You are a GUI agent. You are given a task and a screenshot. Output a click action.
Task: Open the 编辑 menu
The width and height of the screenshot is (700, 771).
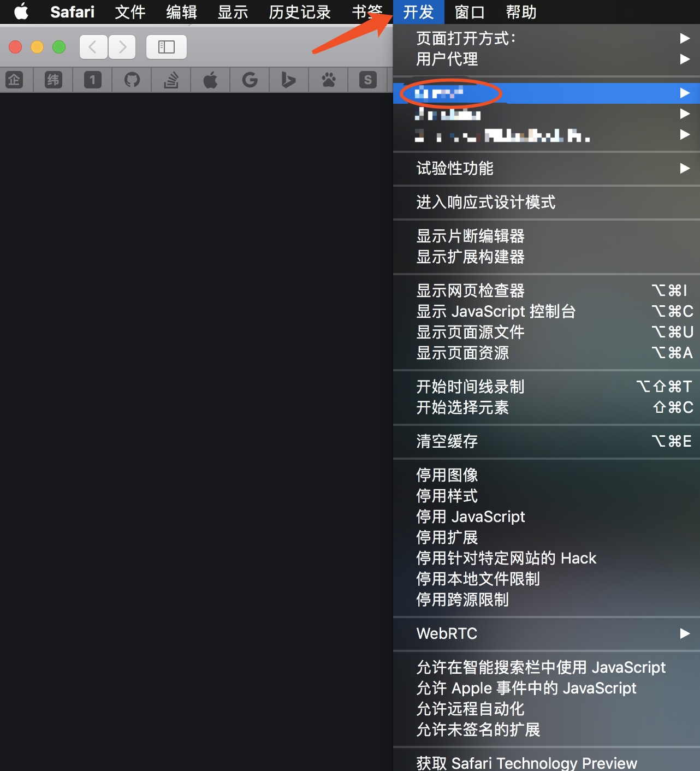tap(181, 11)
